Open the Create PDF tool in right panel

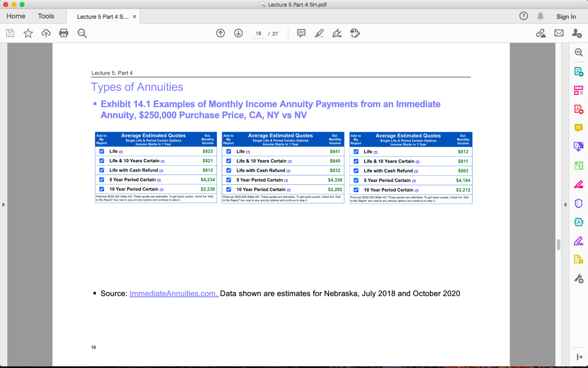click(x=579, y=109)
